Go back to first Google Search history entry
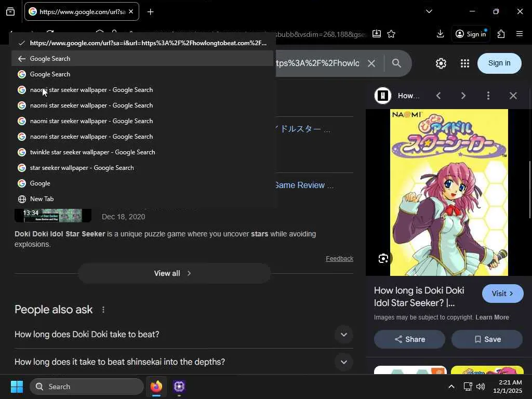 (142, 59)
